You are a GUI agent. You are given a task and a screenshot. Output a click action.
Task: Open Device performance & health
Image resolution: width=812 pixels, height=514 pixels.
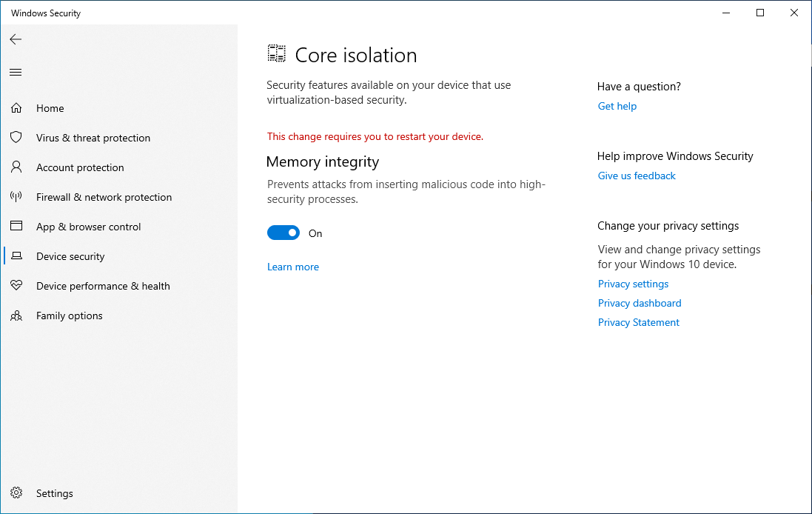pyautogui.click(x=103, y=286)
